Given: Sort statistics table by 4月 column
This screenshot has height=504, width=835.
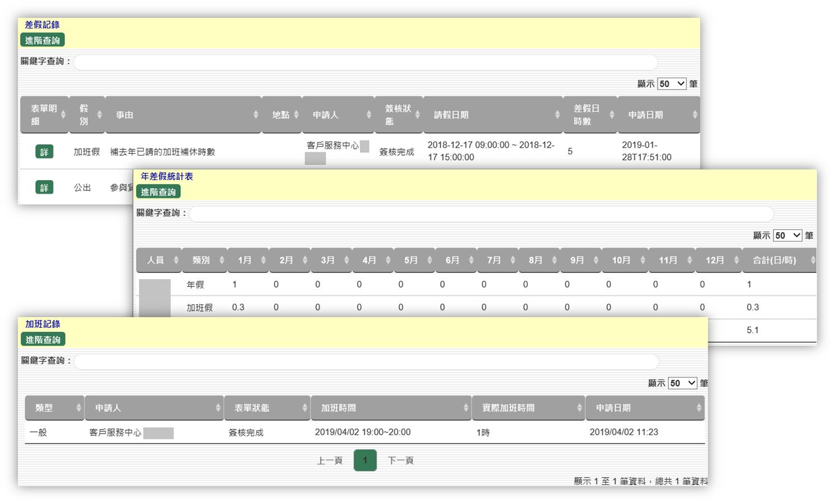Looking at the screenshot, I should [373, 260].
